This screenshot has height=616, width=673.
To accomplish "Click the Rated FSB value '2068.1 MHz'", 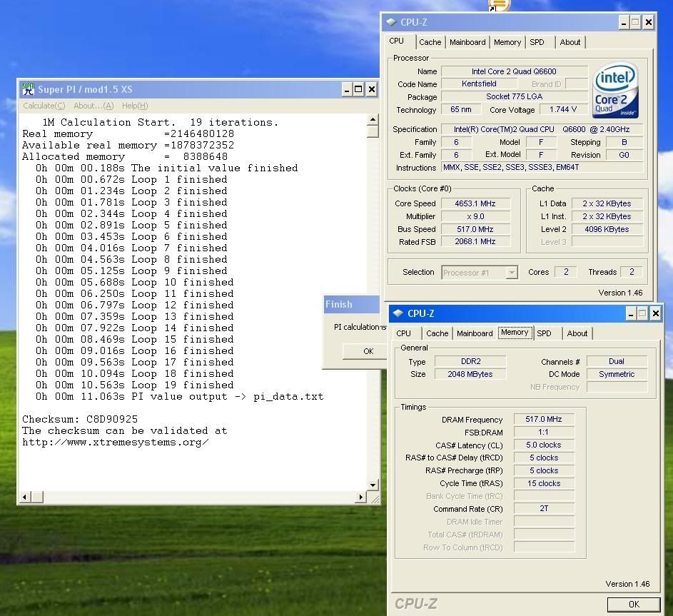I will (x=475, y=242).
